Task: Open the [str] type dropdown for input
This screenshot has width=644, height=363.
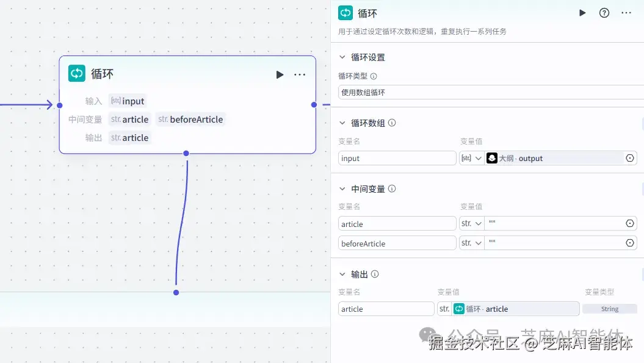Action: pos(471,158)
